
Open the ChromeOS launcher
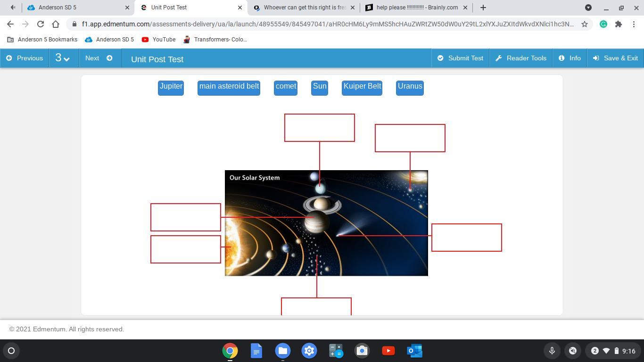[x=11, y=351]
